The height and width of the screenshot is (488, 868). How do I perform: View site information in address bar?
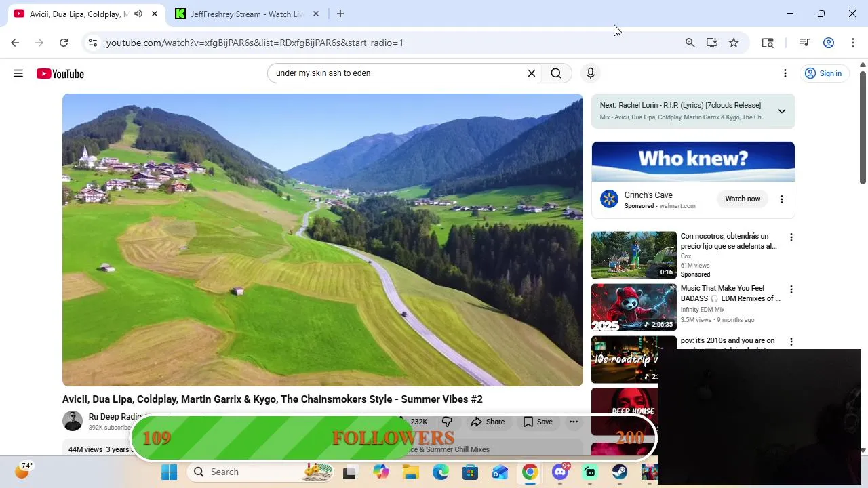pyautogui.click(x=93, y=43)
